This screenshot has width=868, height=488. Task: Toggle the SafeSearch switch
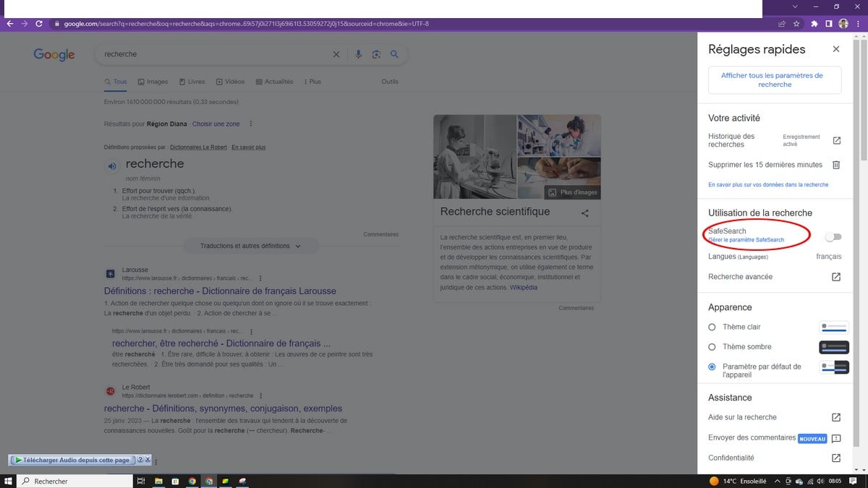point(833,236)
